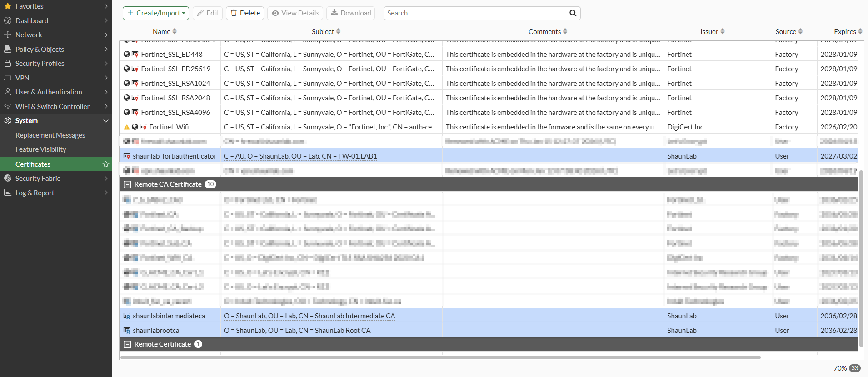
Task: Open the Certificates menu item
Action: 56,164
